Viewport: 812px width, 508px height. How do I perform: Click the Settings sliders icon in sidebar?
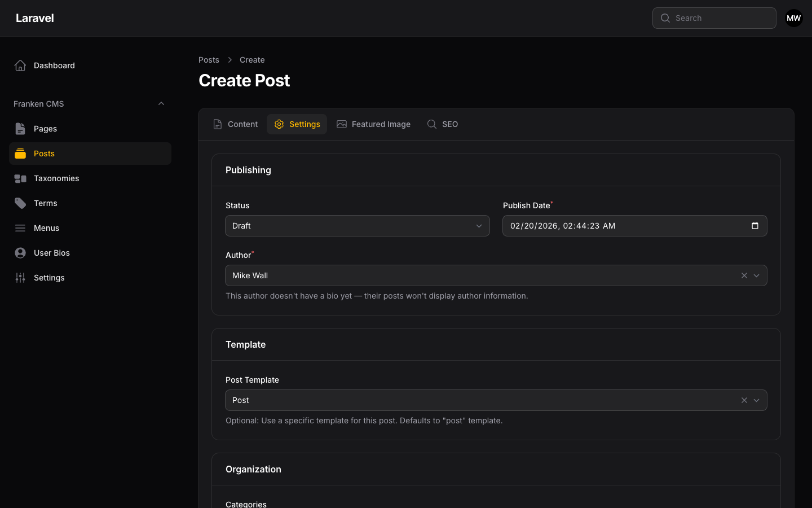coord(20,277)
